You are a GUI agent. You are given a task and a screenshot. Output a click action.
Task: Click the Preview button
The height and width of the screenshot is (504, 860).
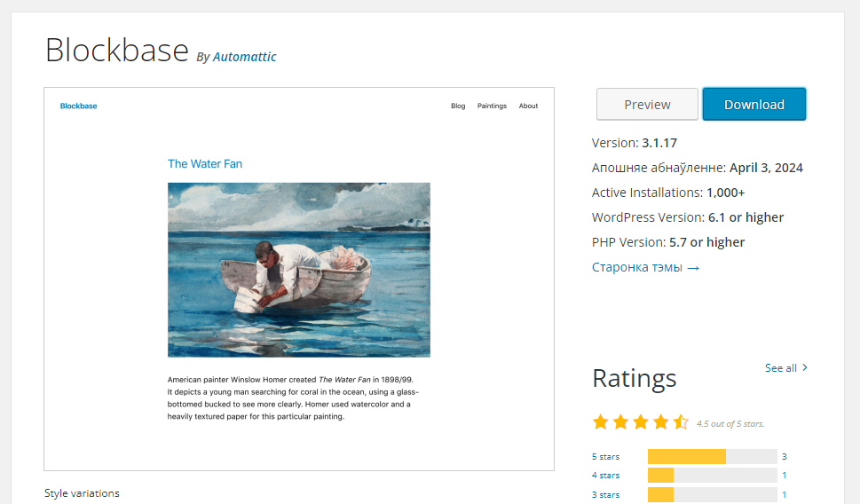647,104
